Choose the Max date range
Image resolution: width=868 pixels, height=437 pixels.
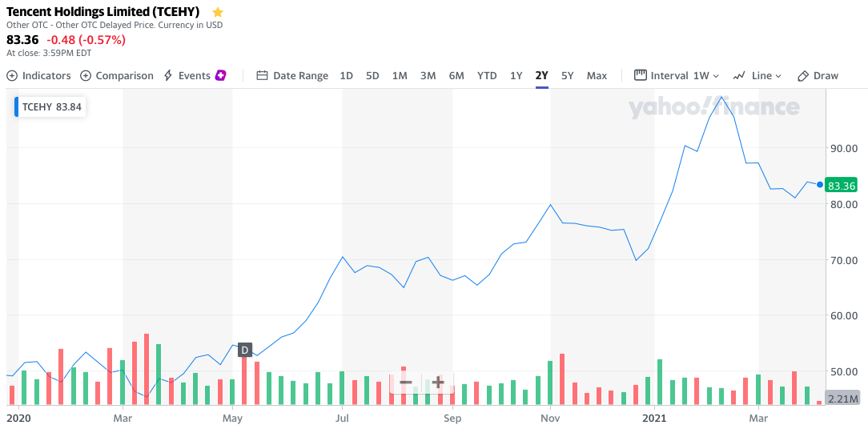[x=597, y=76]
